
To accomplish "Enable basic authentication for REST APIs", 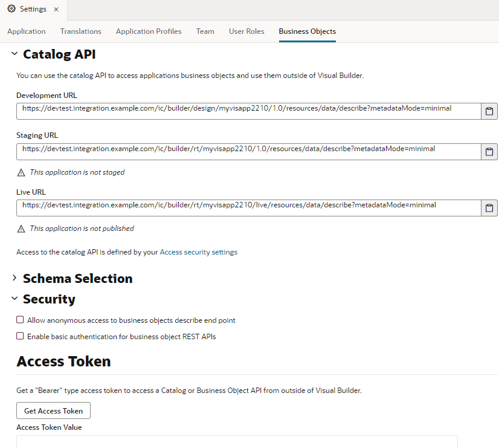I will 20,336.
